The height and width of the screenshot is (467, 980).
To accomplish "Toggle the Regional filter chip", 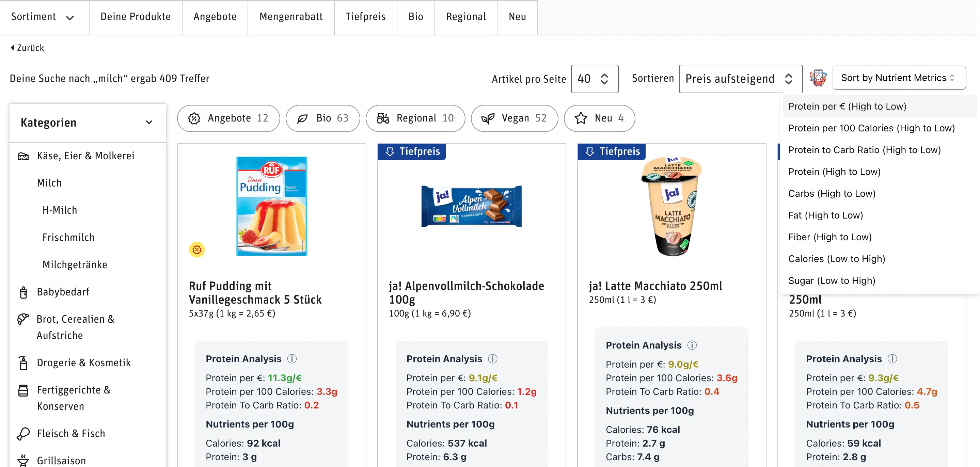I will click(x=415, y=118).
